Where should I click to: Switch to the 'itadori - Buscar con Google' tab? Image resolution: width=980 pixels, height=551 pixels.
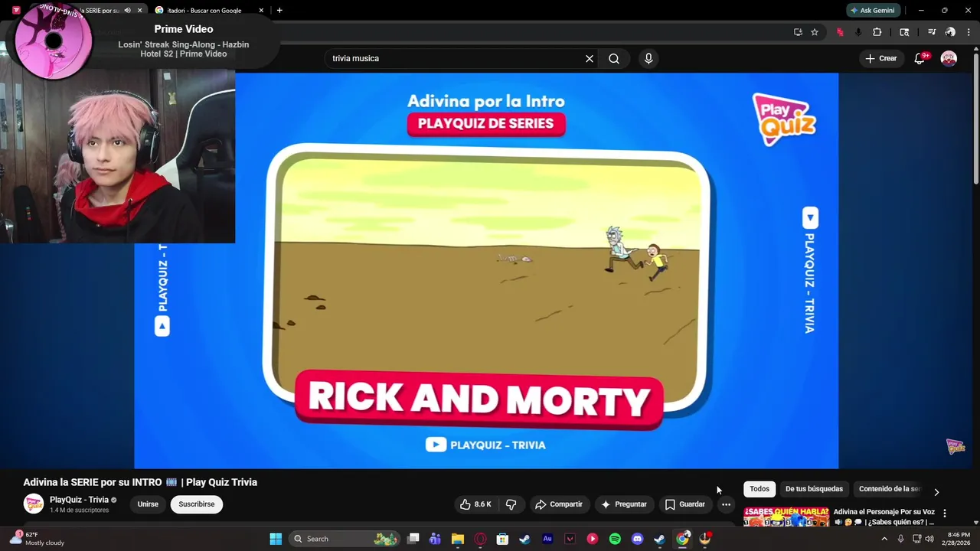(x=205, y=11)
